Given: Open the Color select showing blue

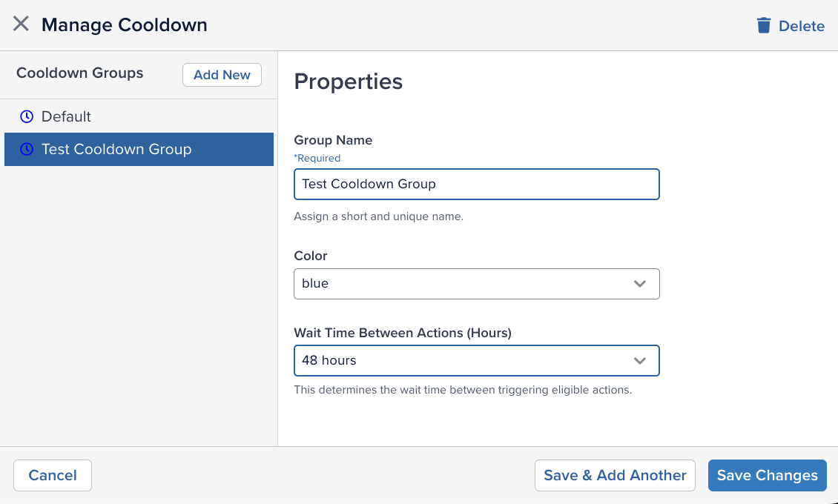Looking at the screenshot, I should coord(460,284).
